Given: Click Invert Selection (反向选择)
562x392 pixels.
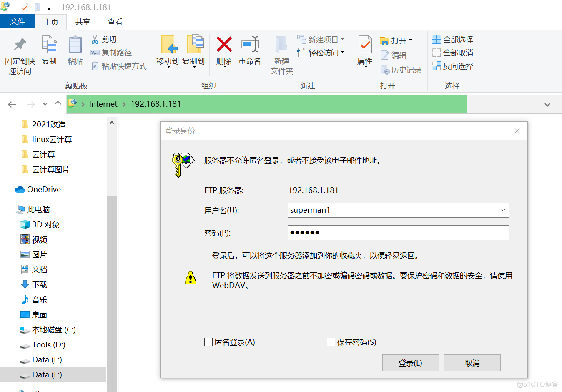Looking at the screenshot, I should point(453,66).
